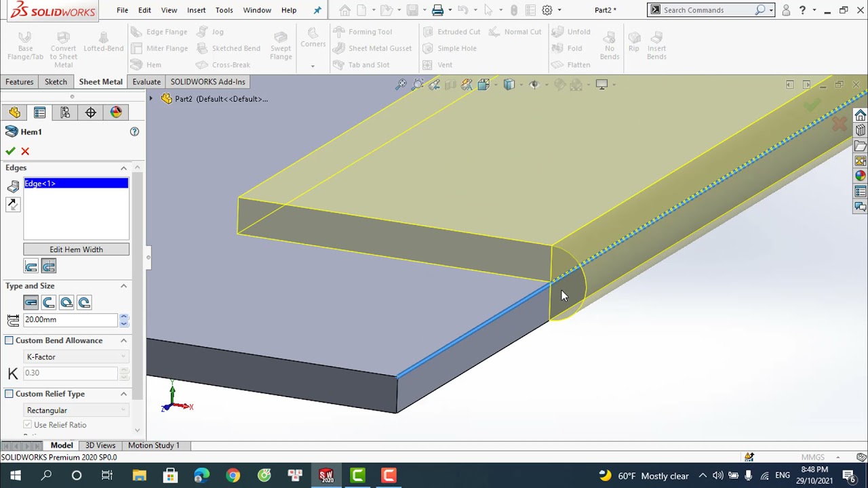868x488 pixels.
Task: Open the ConfigurationManager tab icon
Action: click(x=65, y=113)
